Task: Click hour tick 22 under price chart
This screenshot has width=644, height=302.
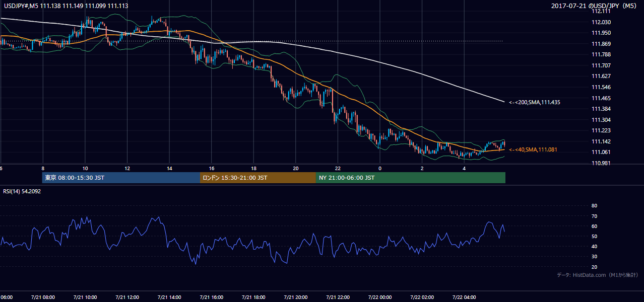Action: (x=338, y=169)
